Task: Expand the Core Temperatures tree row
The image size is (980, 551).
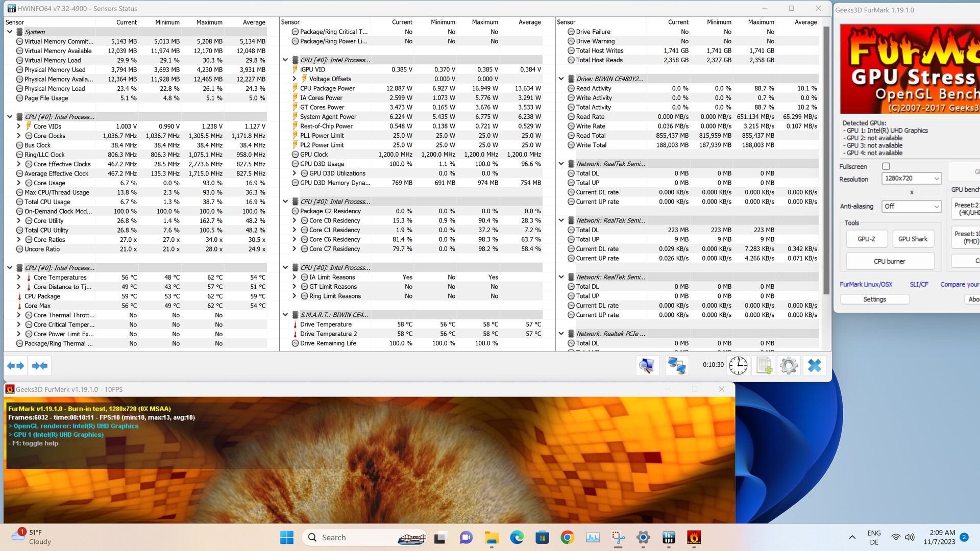Action: [19, 278]
